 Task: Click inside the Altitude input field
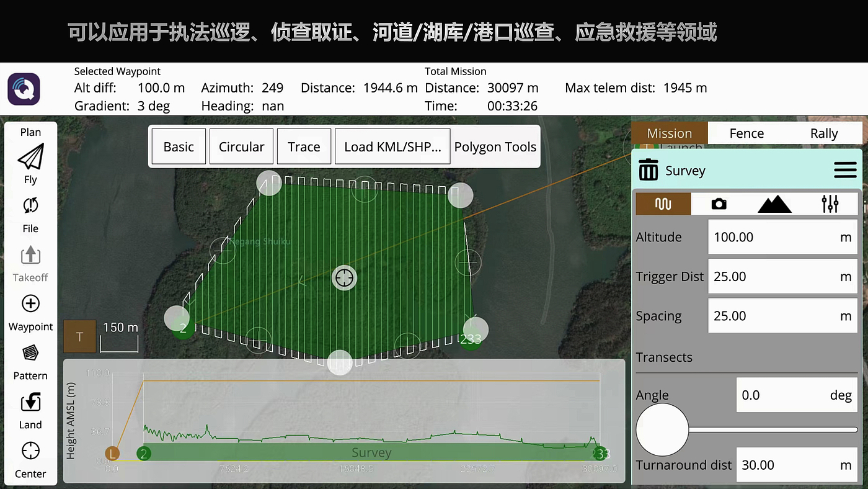click(x=782, y=236)
